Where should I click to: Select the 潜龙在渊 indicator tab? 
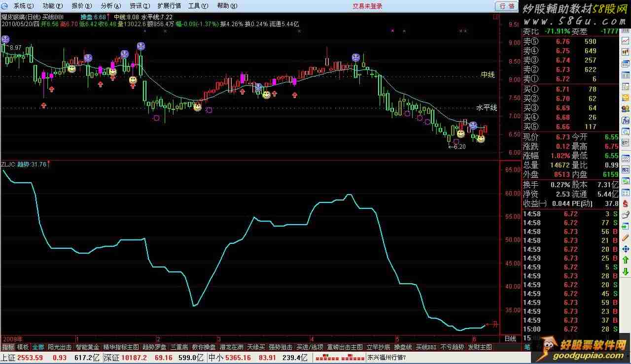pos(232,347)
